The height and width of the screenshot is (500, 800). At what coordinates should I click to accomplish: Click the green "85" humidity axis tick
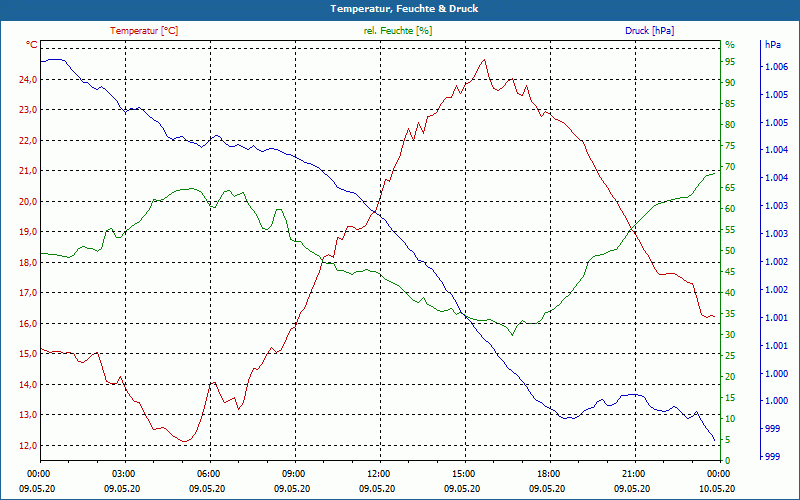click(730, 104)
